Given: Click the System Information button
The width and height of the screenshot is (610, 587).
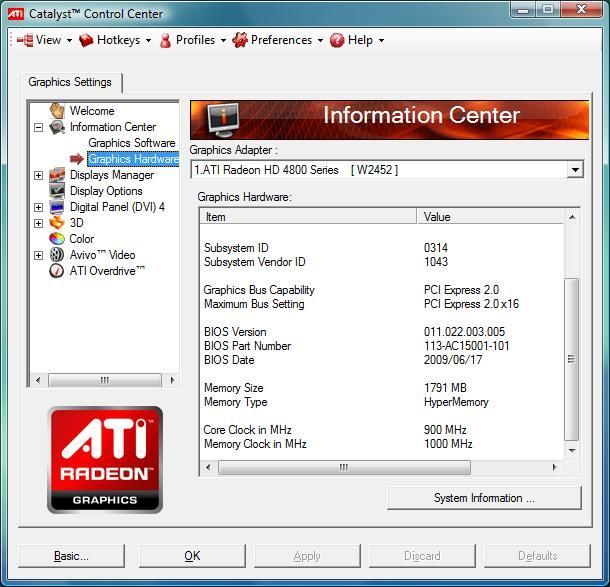Looking at the screenshot, I should click(484, 498).
